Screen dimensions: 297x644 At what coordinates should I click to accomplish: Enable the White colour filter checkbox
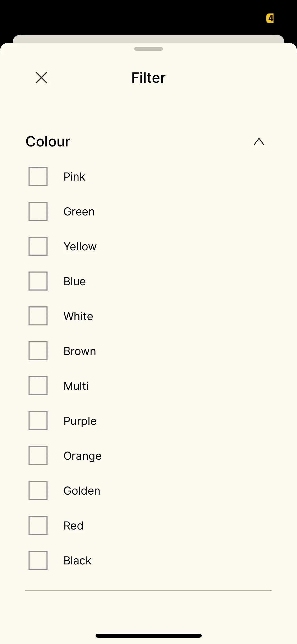click(x=38, y=316)
